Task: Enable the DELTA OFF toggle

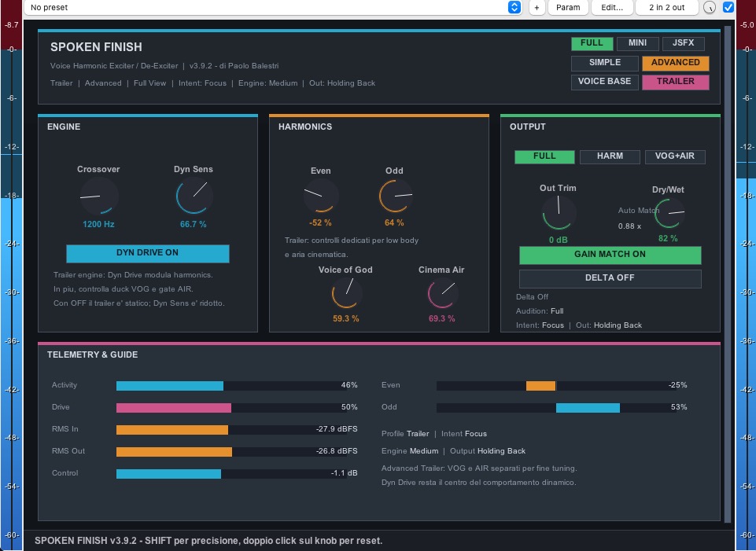Action: (610, 278)
